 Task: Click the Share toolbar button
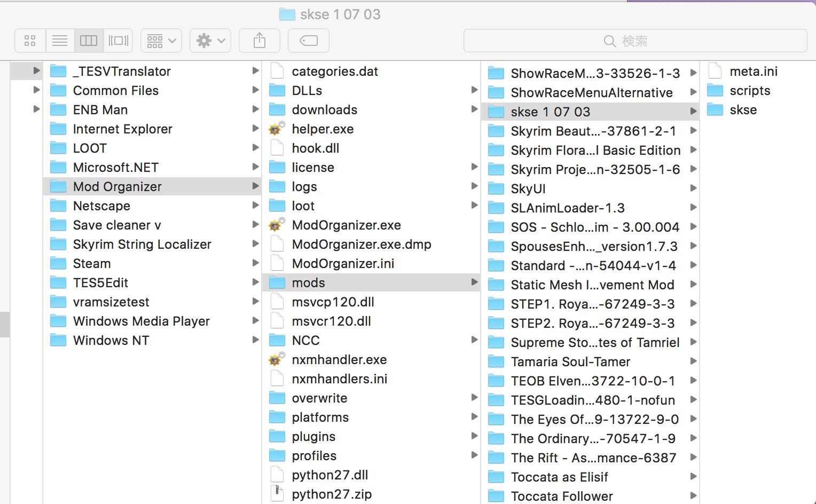tap(260, 41)
